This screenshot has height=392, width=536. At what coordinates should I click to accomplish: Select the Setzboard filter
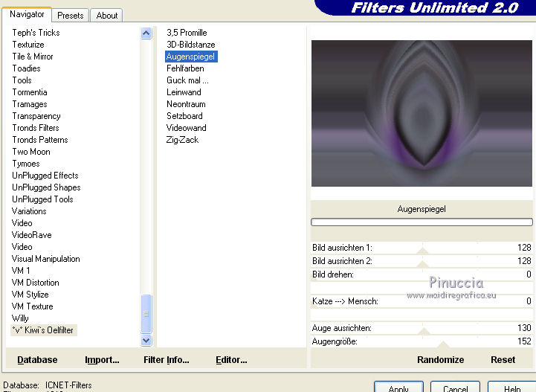(184, 116)
